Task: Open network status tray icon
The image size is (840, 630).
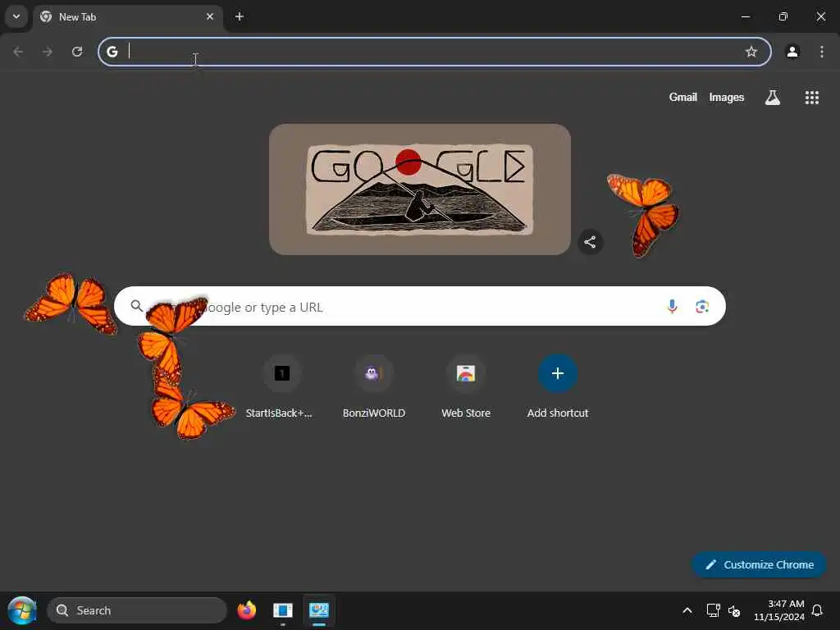Action: tap(713, 610)
